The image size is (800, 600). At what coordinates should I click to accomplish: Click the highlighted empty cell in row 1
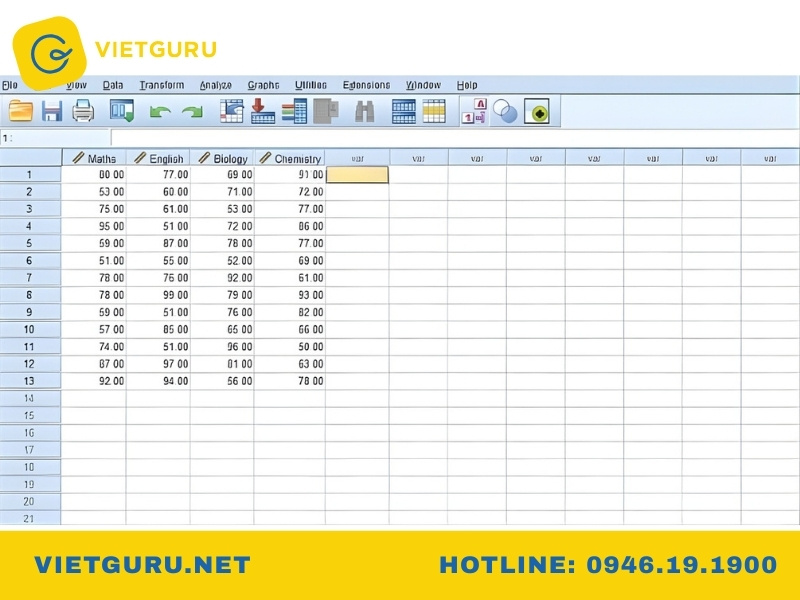[357, 174]
